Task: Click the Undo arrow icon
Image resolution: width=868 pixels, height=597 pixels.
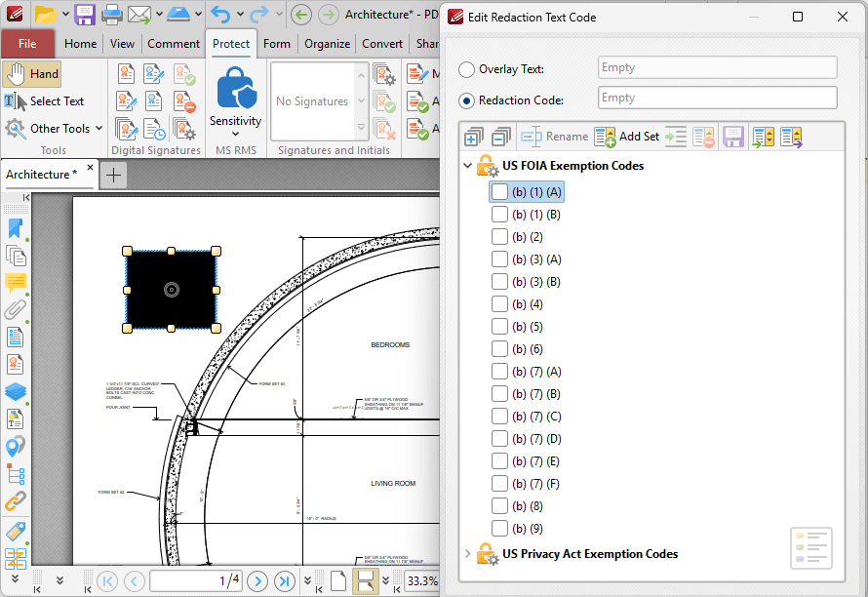Action: click(x=220, y=15)
